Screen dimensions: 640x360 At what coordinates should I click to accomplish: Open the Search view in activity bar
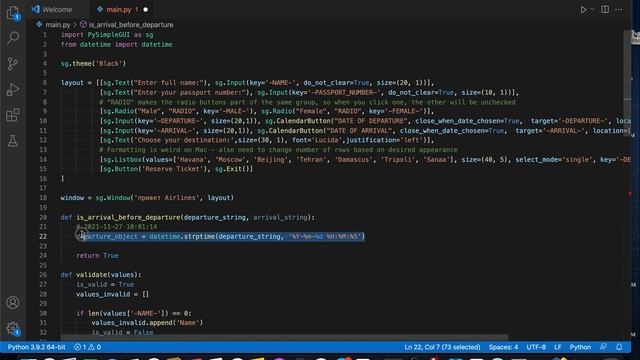[13, 38]
